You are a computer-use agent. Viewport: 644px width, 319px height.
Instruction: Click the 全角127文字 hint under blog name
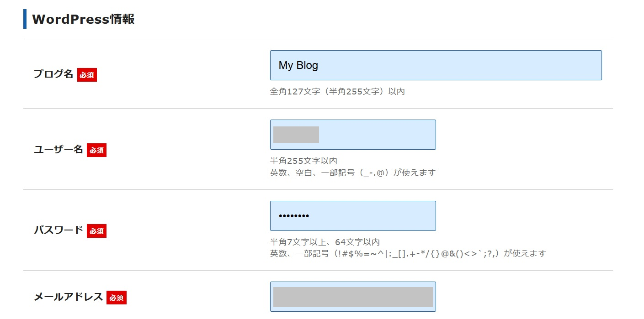(337, 91)
